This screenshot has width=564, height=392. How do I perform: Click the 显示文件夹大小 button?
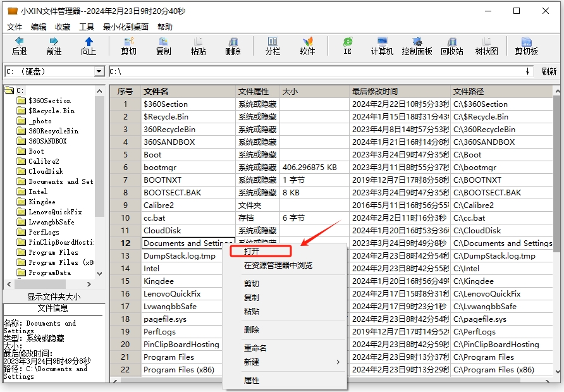pyautogui.click(x=54, y=297)
